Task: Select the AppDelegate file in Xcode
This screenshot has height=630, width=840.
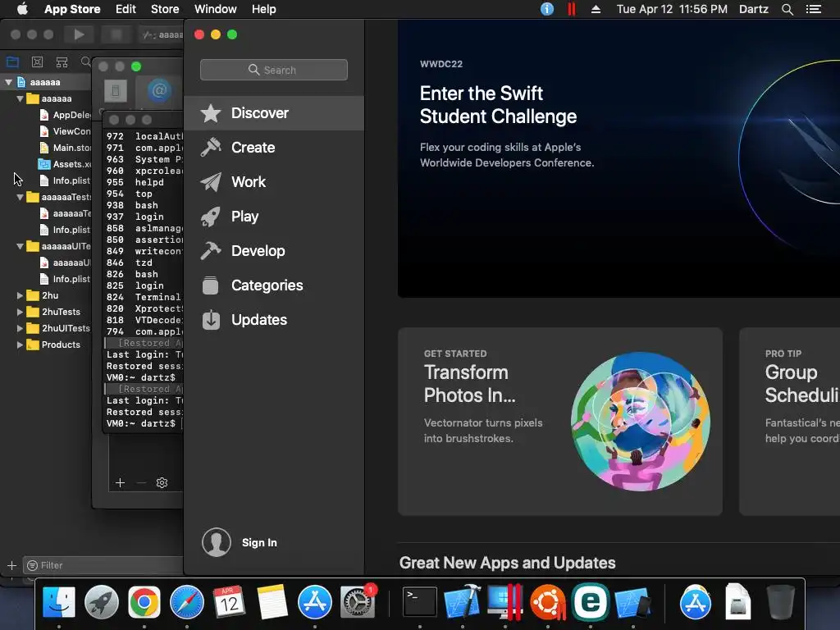Action: point(65,115)
